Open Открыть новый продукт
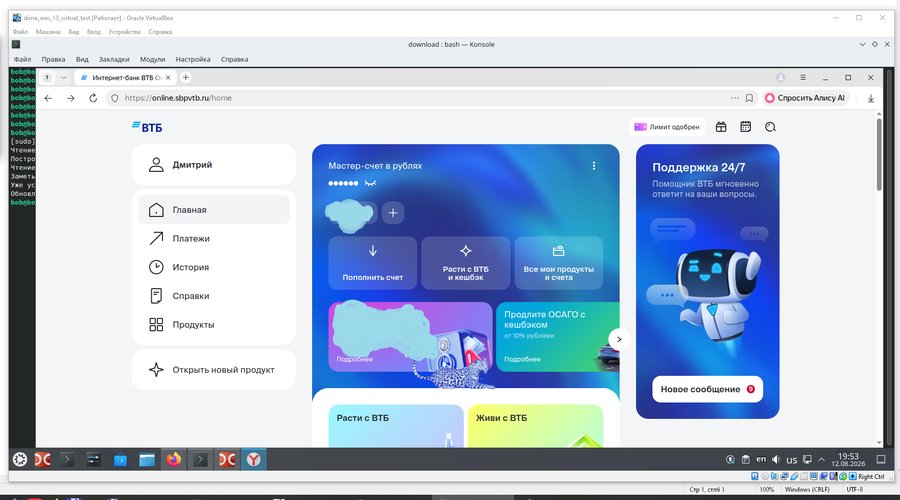 pyautogui.click(x=214, y=370)
